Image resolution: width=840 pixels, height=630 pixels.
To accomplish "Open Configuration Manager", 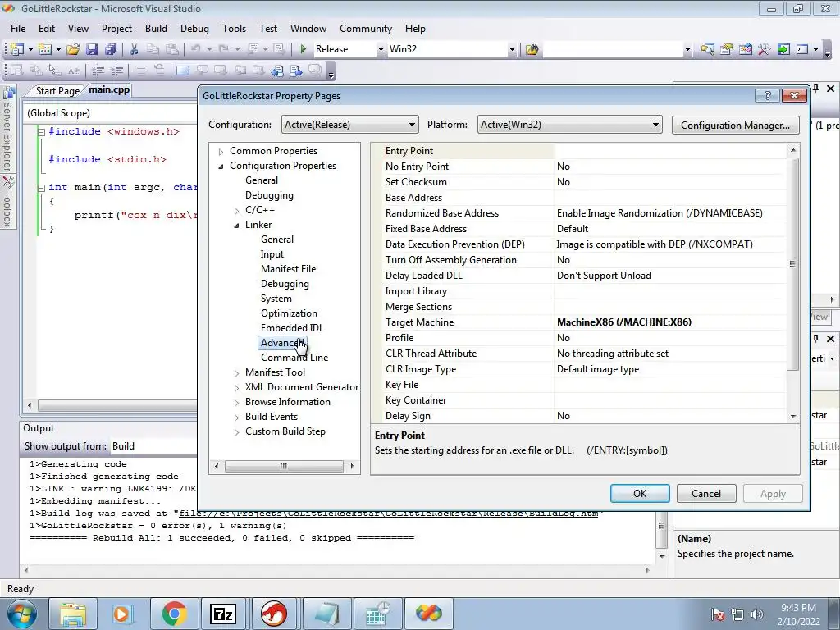I will point(735,126).
